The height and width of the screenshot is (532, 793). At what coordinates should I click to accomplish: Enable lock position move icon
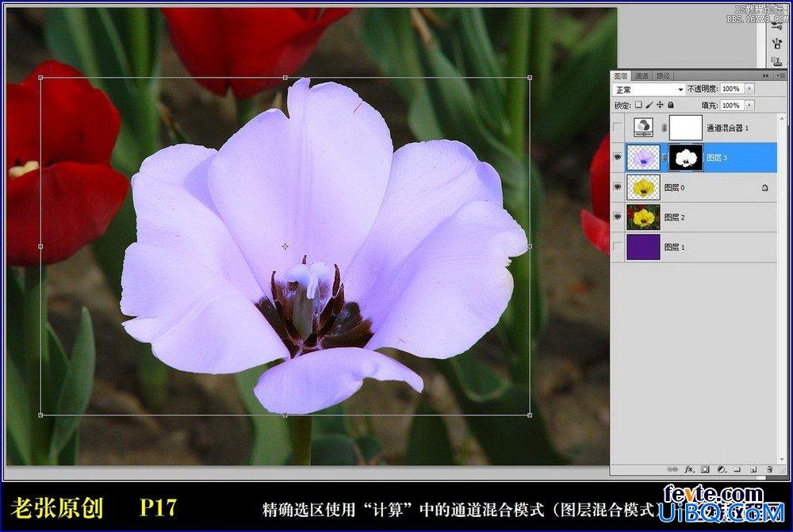coord(660,105)
